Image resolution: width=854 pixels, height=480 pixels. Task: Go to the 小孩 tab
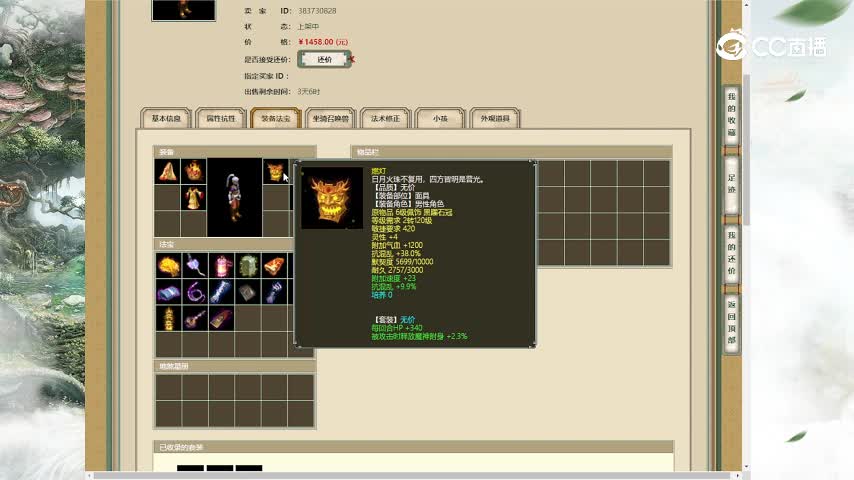pos(440,118)
